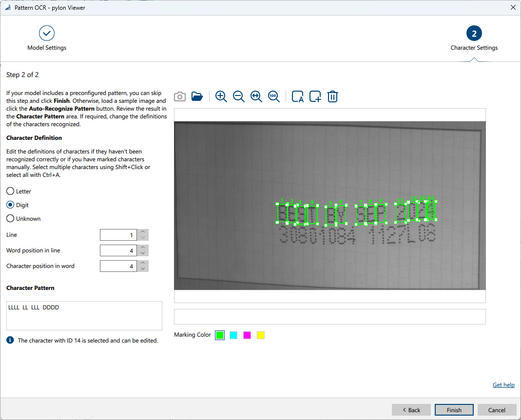Click the Auto-Recognize Pattern icon
Viewport: 521px width, 420px height.
pos(298,96)
